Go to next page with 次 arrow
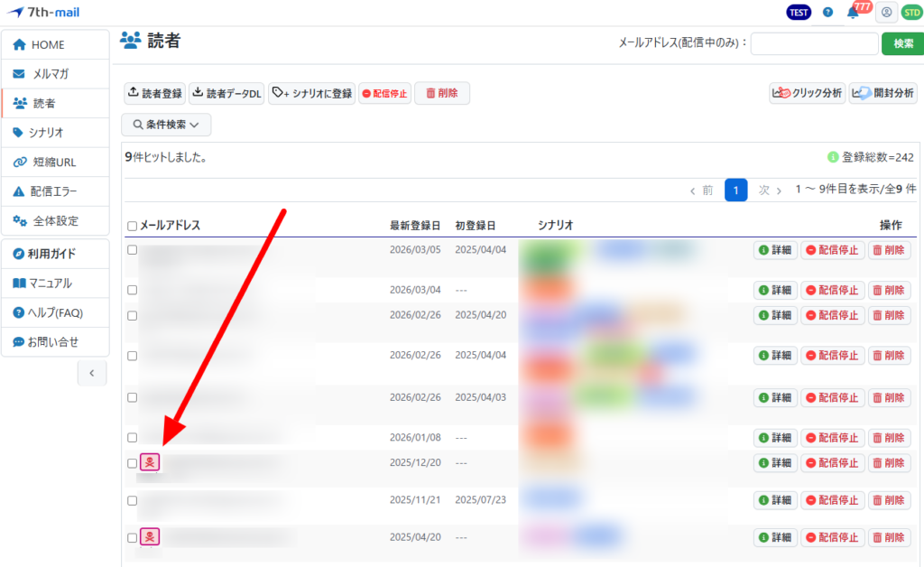Viewport: 924px width, 567px height. (x=769, y=191)
